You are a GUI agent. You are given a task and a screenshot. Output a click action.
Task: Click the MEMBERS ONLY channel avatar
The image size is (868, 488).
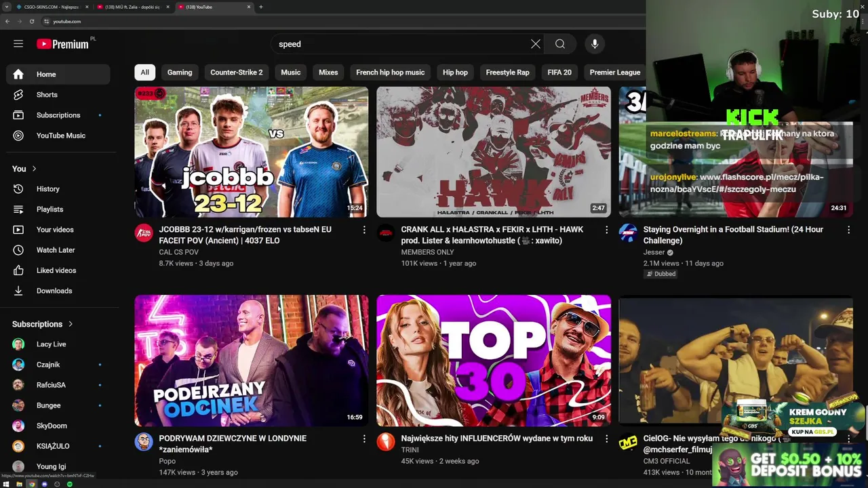[x=386, y=233]
